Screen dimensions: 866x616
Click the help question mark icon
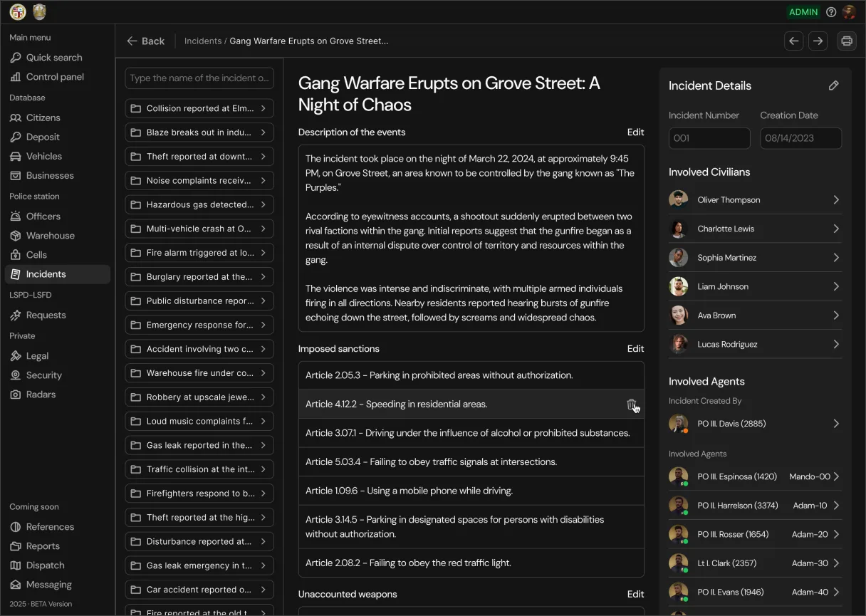(831, 12)
